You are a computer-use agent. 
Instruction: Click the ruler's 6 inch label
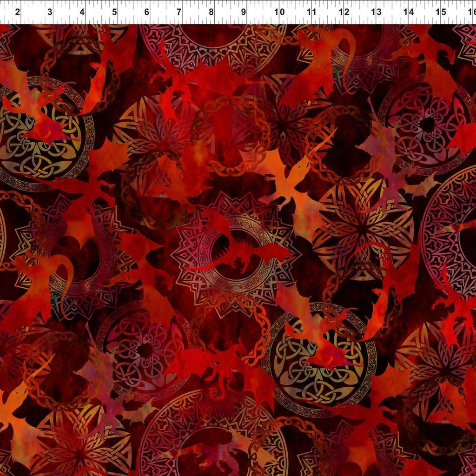coord(146,12)
